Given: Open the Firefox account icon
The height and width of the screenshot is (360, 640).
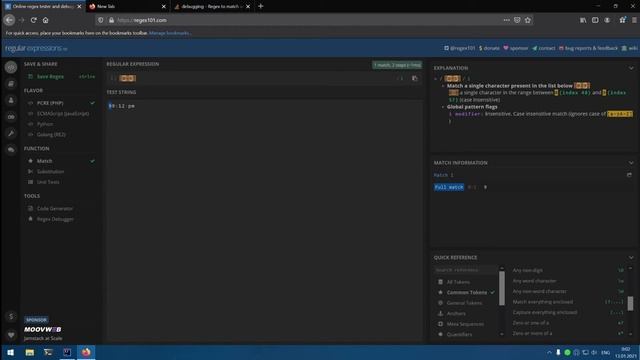Looking at the screenshot, I should pos(607,20).
